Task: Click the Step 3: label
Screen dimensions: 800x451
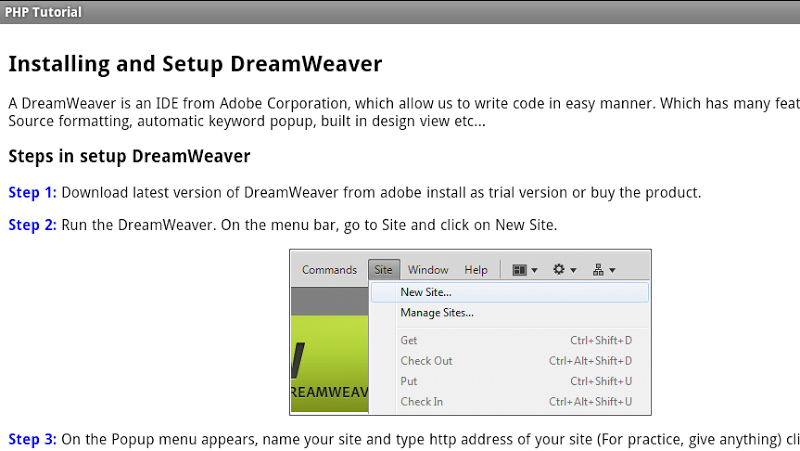Action: point(32,439)
